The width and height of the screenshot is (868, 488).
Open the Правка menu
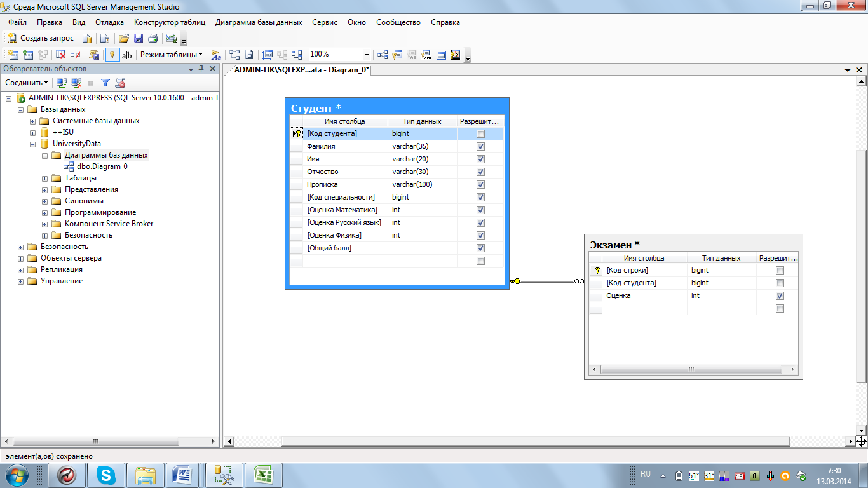(x=49, y=22)
